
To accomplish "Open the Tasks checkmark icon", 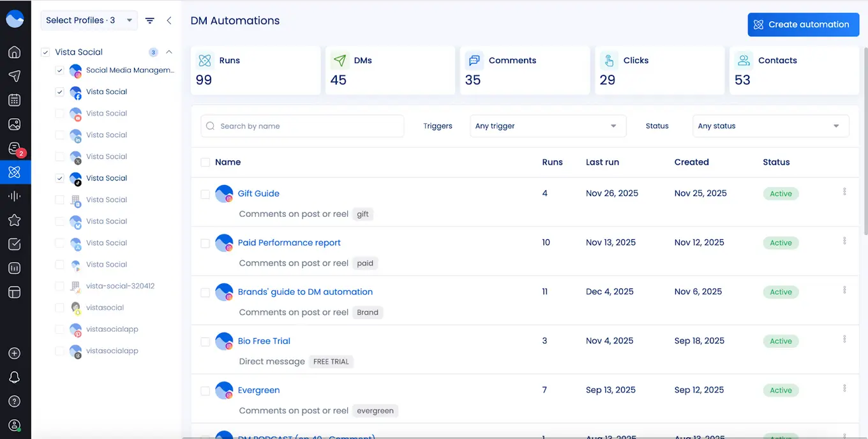I will [15, 244].
